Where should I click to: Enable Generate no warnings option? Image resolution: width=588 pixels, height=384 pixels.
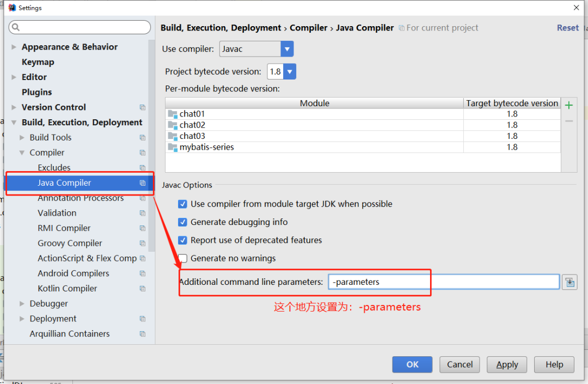pyautogui.click(x=183, y=259)
